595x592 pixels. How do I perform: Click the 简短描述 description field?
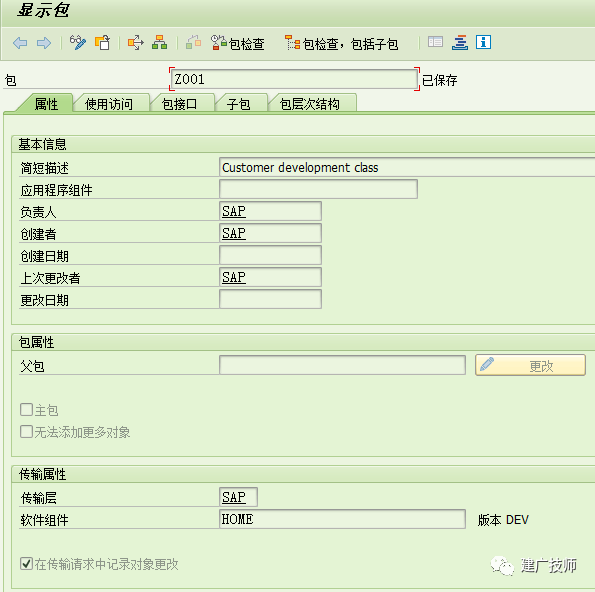(407, 167)
